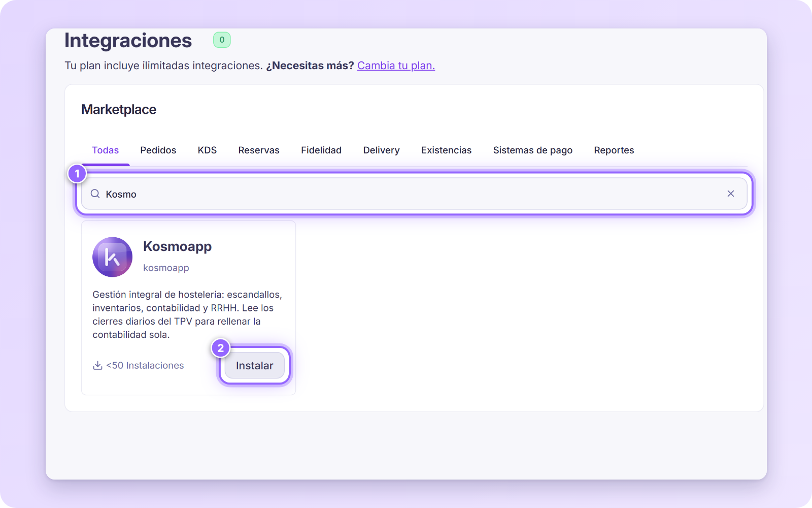Switch to the Pedidos tab

click(158, 150)
